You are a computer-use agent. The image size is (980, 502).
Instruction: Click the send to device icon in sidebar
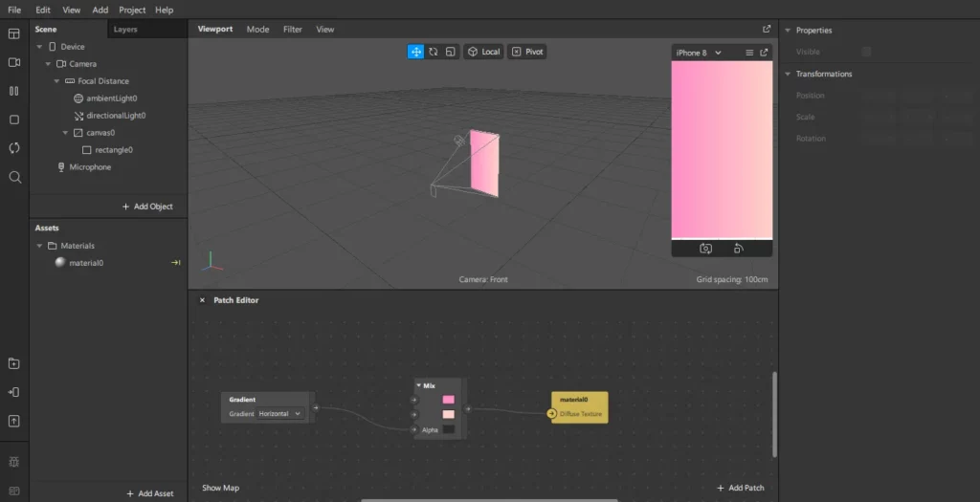[x=14, y=392]
